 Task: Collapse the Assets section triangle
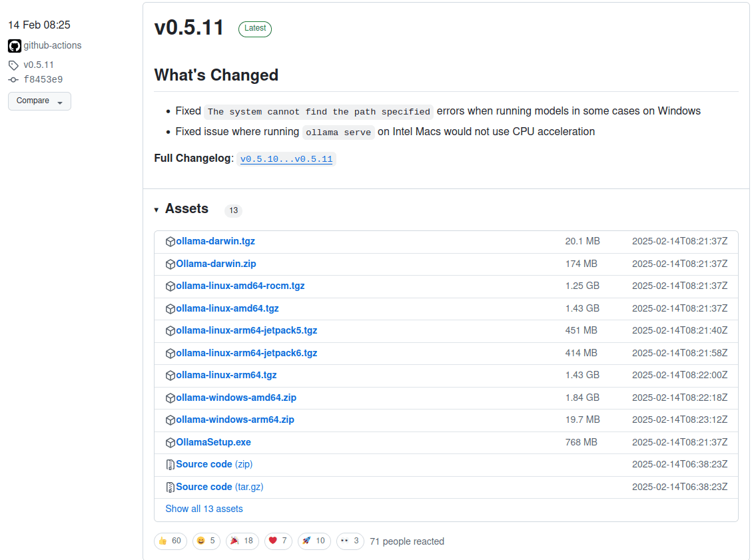[x=157, y=210]
